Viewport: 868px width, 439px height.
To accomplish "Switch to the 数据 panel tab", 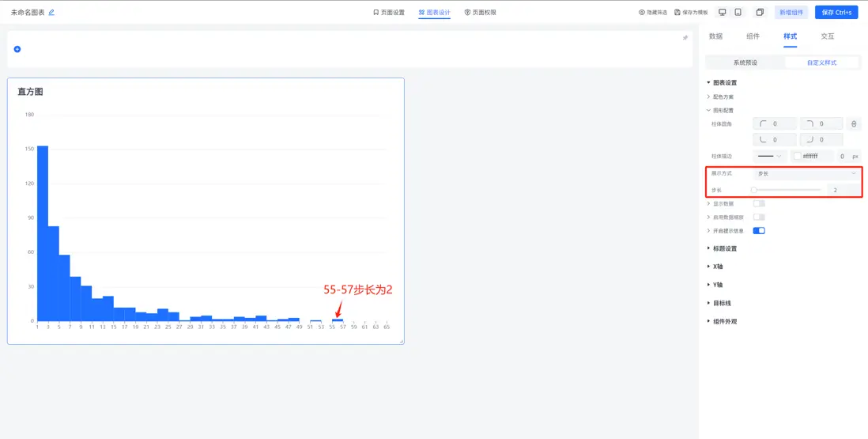I will pyautogui.click(x=715, y=36).
